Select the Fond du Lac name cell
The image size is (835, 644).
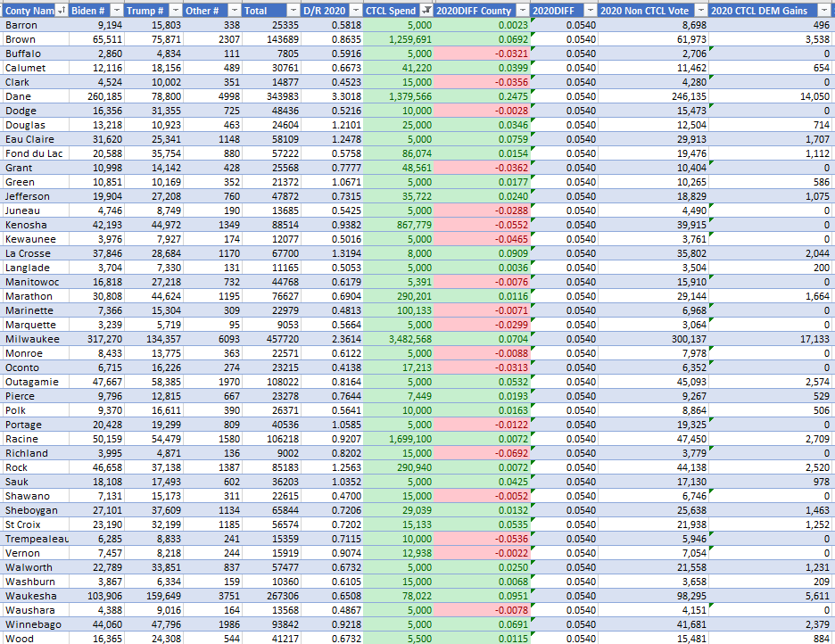tap(35, 153)
